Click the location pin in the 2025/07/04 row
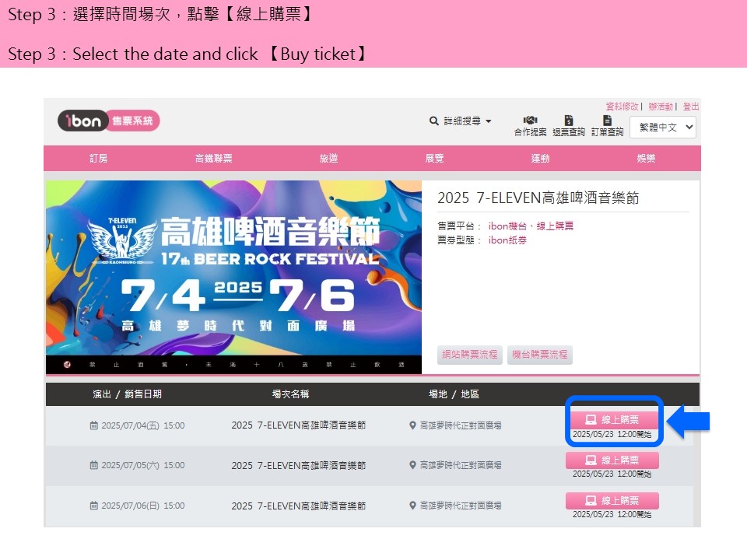The width and height of the screenshot is (747, 560). coord(412,425)
